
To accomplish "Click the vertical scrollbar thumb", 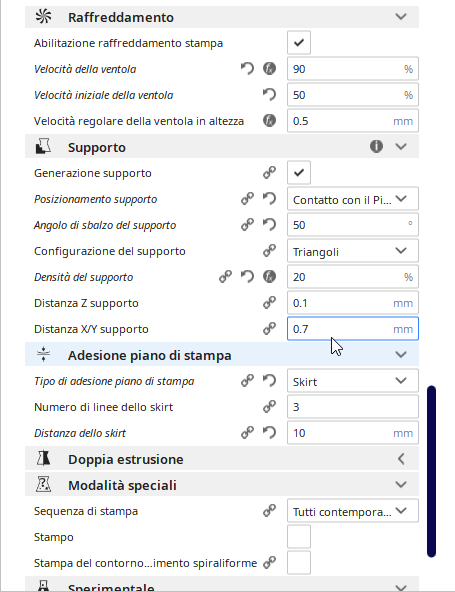I will [x=432, y=471].
